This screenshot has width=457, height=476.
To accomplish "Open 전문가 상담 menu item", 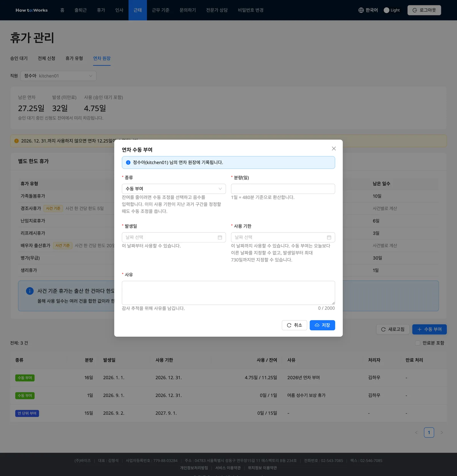I will (x=217, y=10).
